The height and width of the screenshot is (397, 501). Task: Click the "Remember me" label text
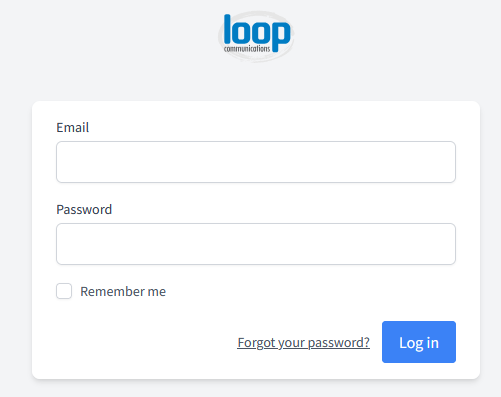[x=123, y=292]
